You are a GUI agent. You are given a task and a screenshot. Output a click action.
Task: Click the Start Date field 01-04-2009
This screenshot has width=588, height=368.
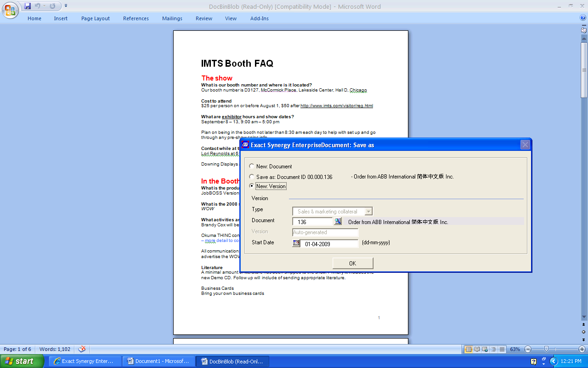pos(330,244)
